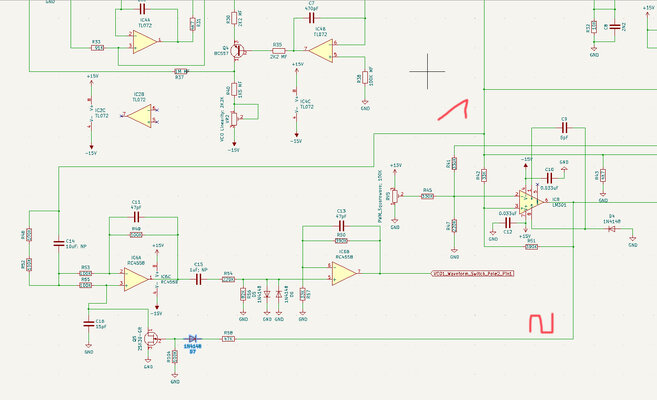Screen dimensions: 657x400
Task: Select resistor R32 symbol
Action: [594, 26]
